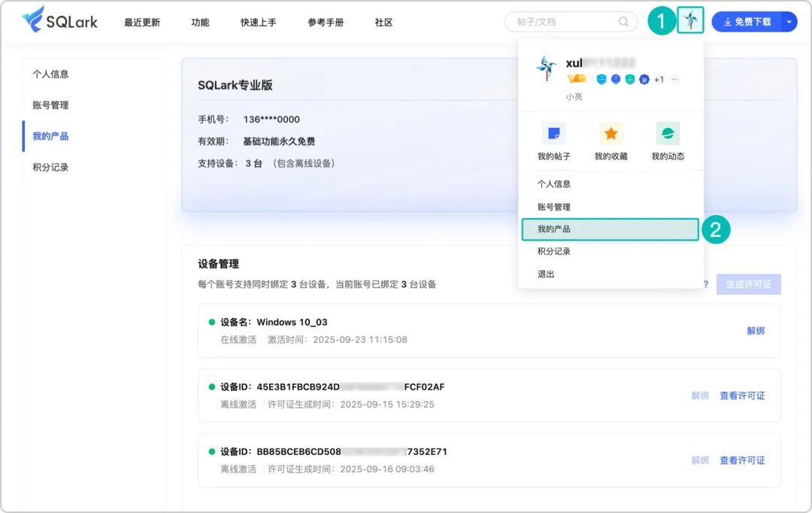Open 快速上手 nav item
The height and width of the screenshot is (513, 812).
pyautogui.click(x=258, y=23)
